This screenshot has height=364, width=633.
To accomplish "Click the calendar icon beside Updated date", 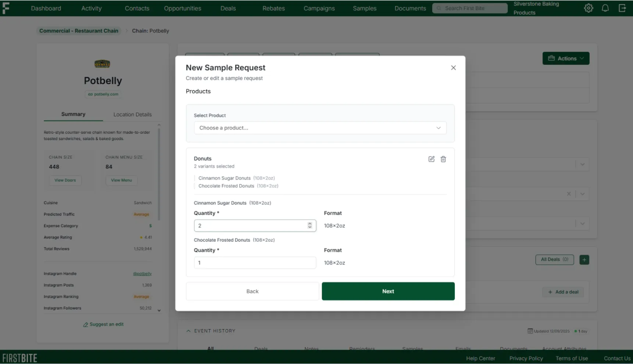I will pos(530,331).
